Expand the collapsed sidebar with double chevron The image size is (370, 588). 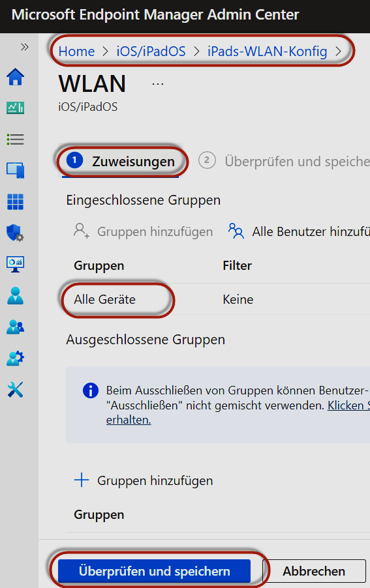(x=25, y=47)
